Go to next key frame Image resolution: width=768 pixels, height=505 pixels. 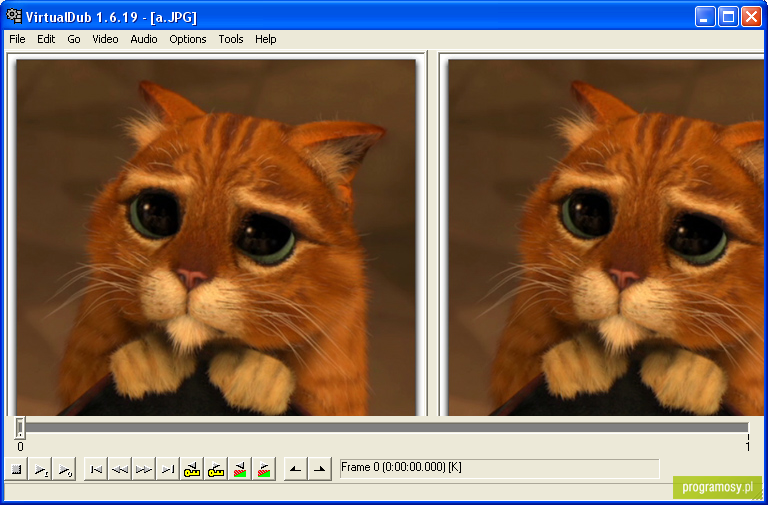[x=216, y=469]
